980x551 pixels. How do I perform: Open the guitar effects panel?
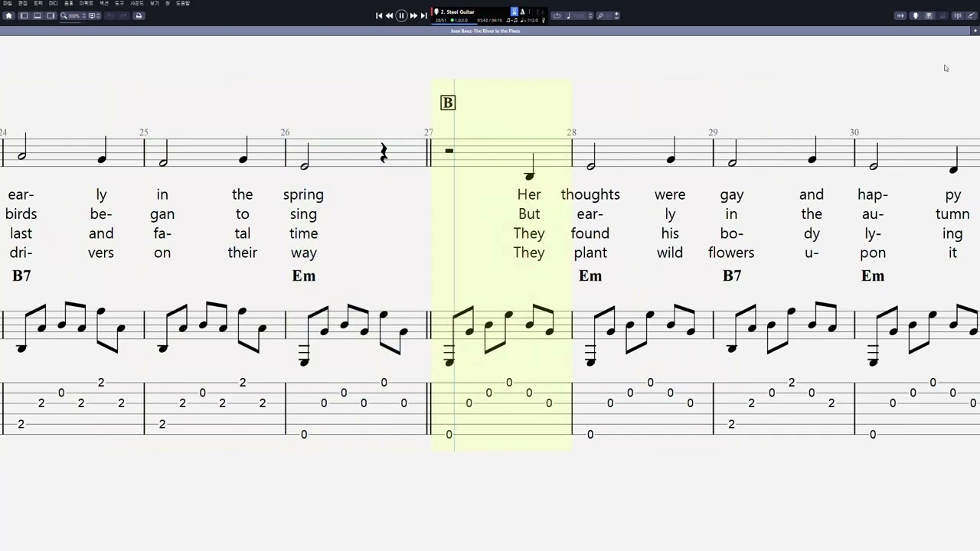click(x=971, y=15)
